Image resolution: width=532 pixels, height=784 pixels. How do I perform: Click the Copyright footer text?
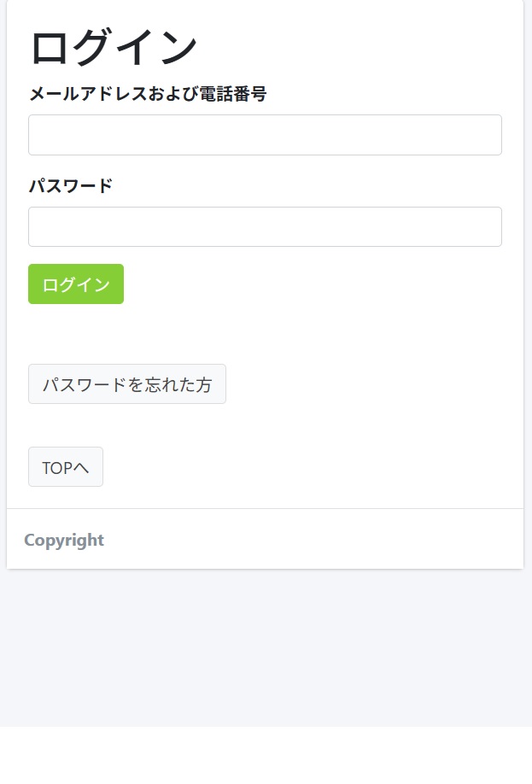coord(64,540)
